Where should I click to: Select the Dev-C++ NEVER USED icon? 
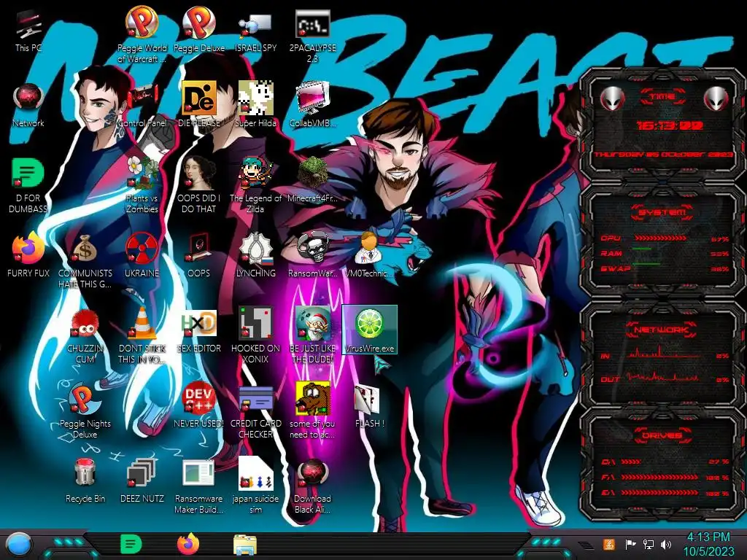tap(198, 405)
